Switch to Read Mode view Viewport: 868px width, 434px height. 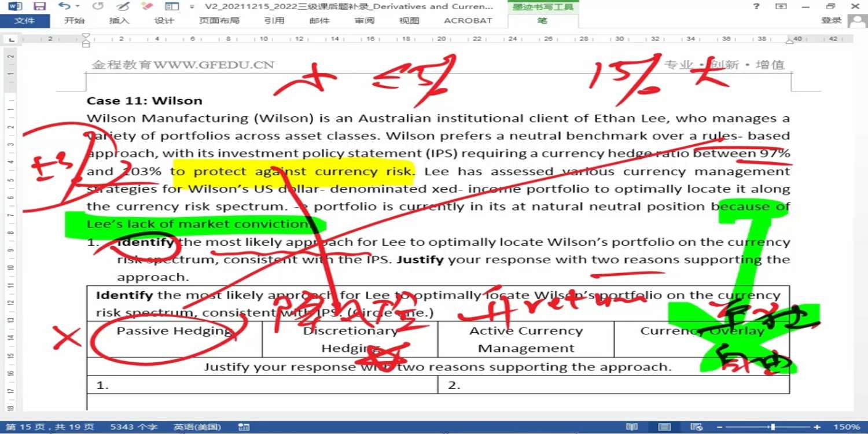pyautogui.click(x=632, y=427)
